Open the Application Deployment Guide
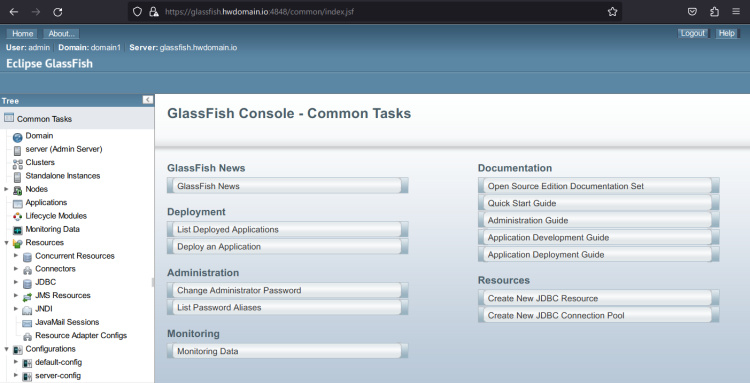 point(598,254)
